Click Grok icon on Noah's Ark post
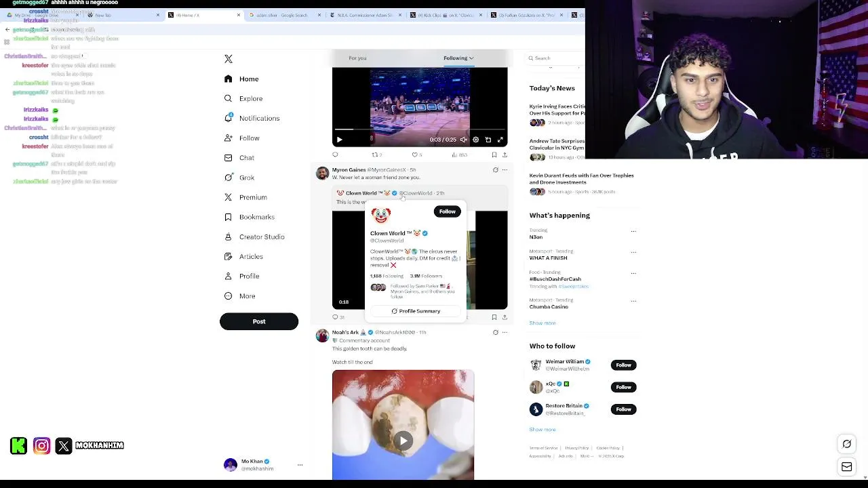 click(495, 333)
